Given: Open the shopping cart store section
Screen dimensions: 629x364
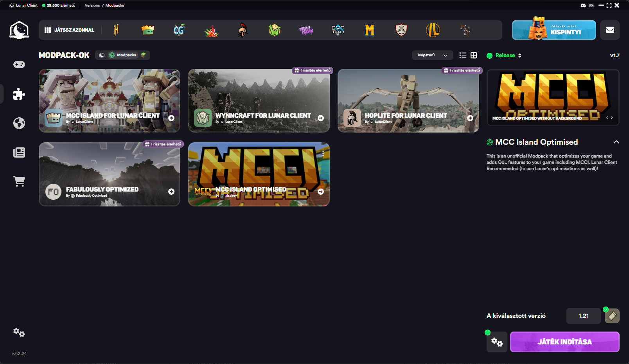Looking at the screenshot, I should 19,181.
